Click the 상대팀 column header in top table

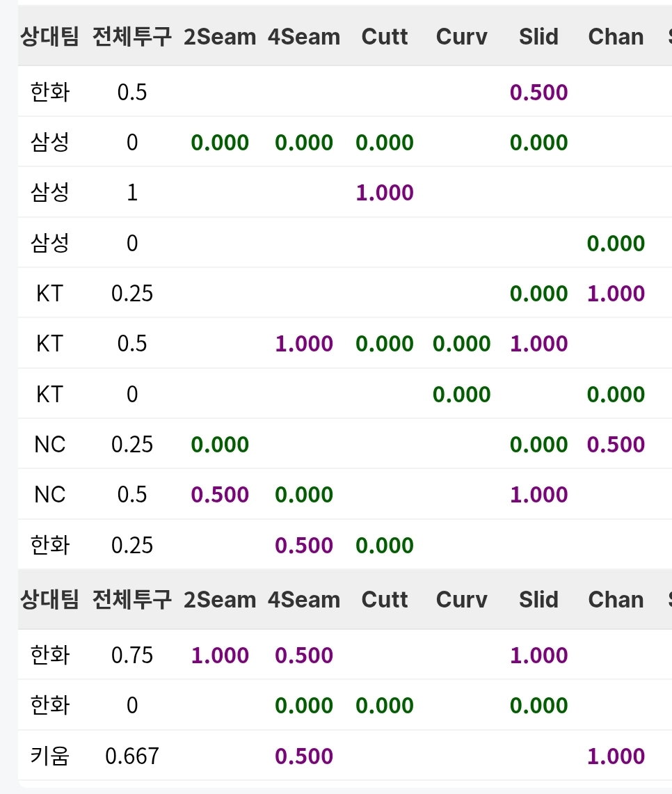click(x=49, y=36)
